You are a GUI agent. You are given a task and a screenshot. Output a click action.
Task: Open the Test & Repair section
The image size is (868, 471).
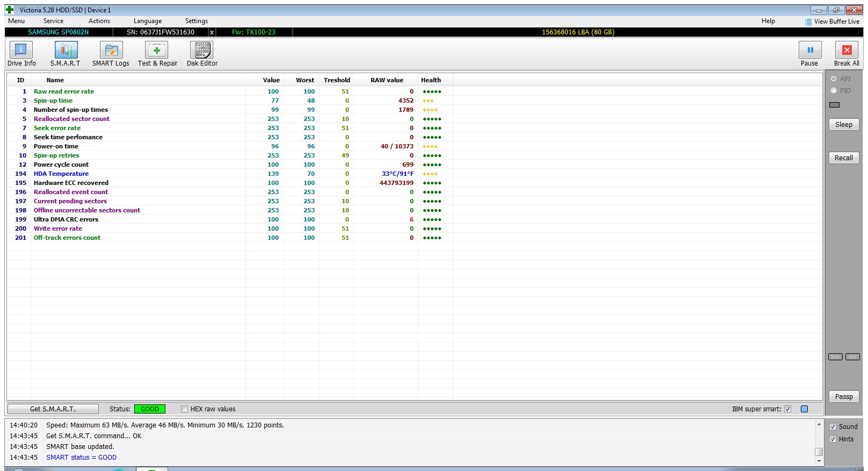click(x=157, y=54)
